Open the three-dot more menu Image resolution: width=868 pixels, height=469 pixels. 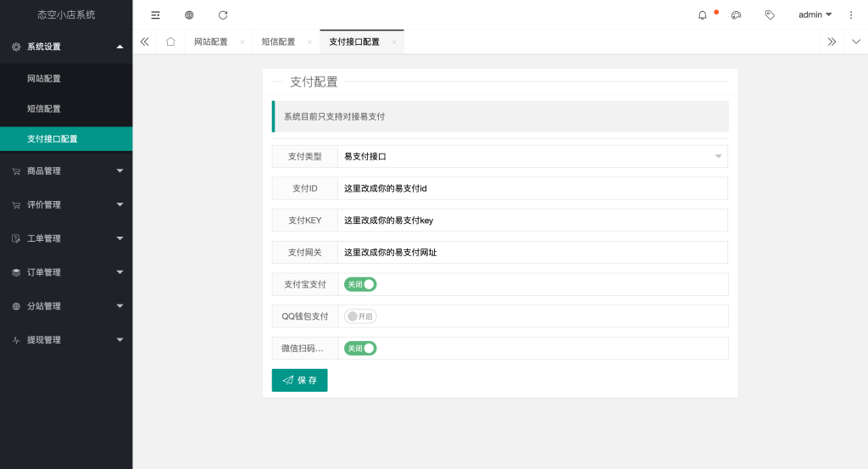tap(851, 15)
